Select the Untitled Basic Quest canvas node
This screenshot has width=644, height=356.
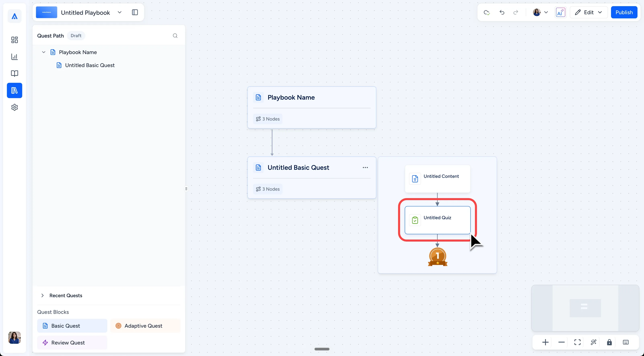pos(312,178)
